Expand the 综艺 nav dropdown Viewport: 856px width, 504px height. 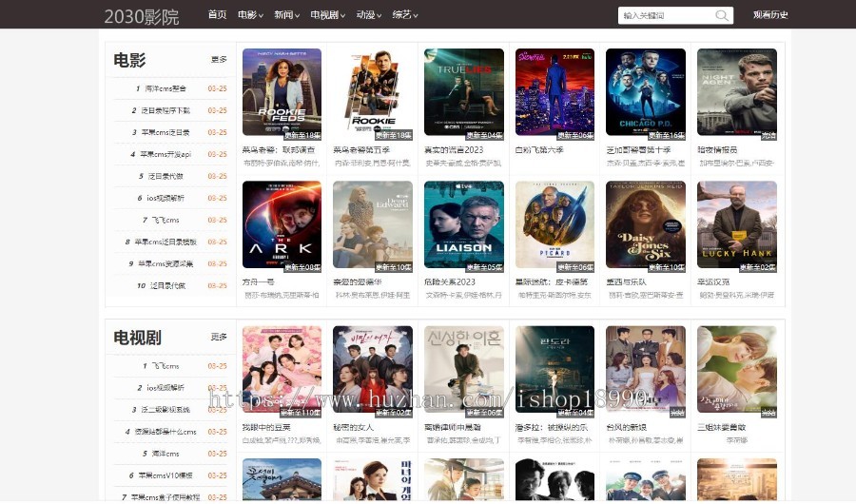405,15
